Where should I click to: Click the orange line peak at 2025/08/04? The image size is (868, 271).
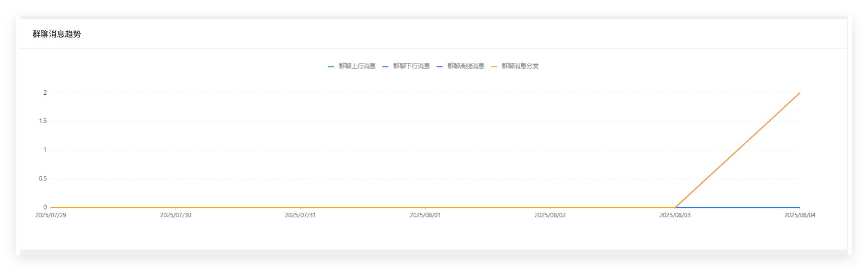tap(799, 94)
